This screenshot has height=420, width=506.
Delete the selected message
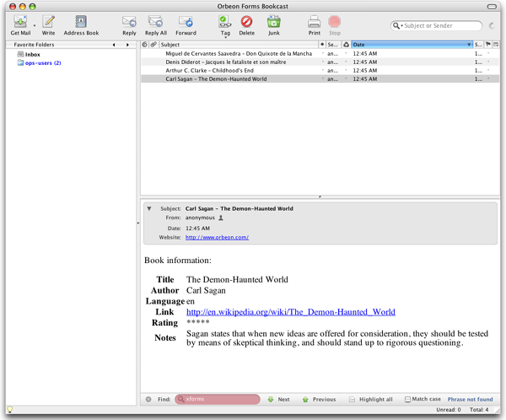coord(246,22)
